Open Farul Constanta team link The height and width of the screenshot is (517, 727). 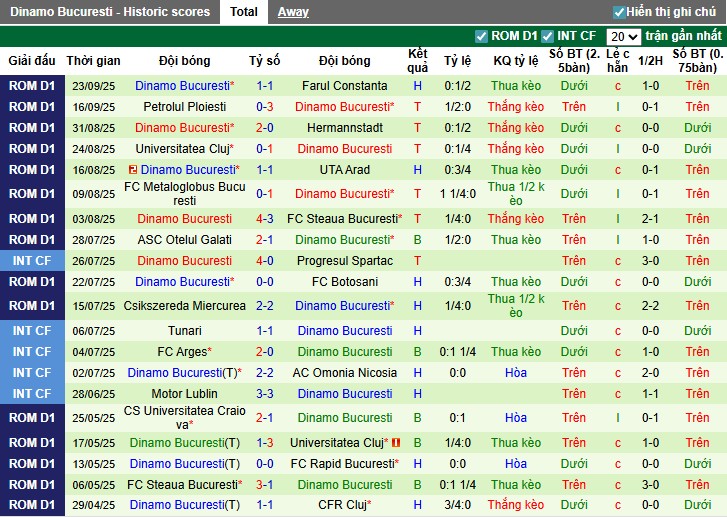pos(344,86)
